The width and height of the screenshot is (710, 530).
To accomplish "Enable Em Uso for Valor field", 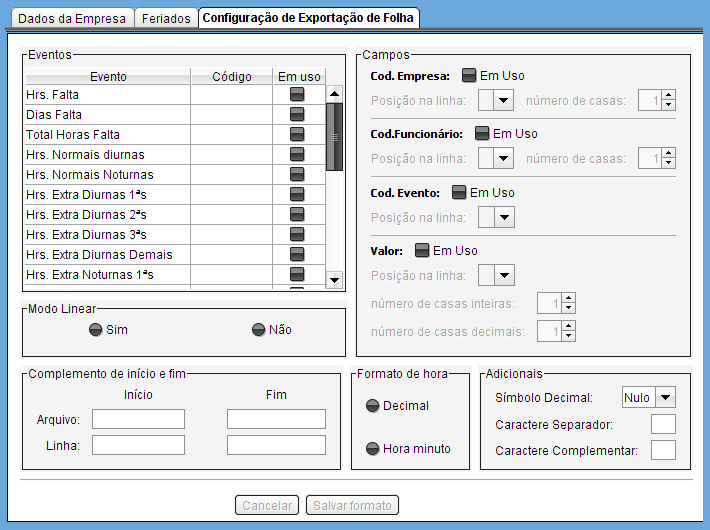I will tap(422, 250).
